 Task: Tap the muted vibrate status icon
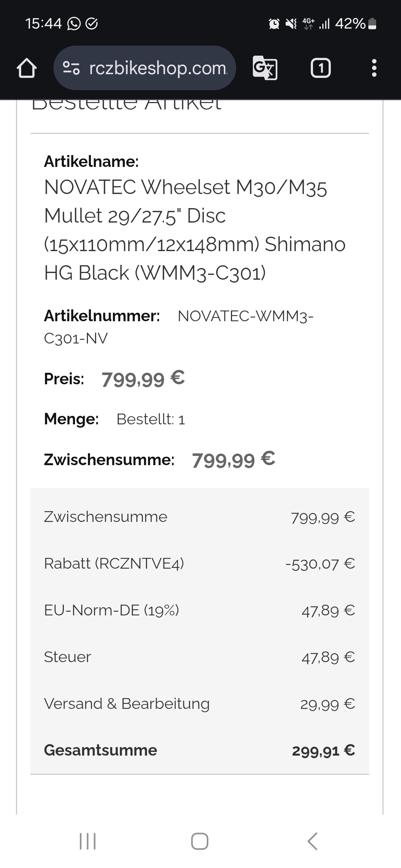tap(291, 24)
